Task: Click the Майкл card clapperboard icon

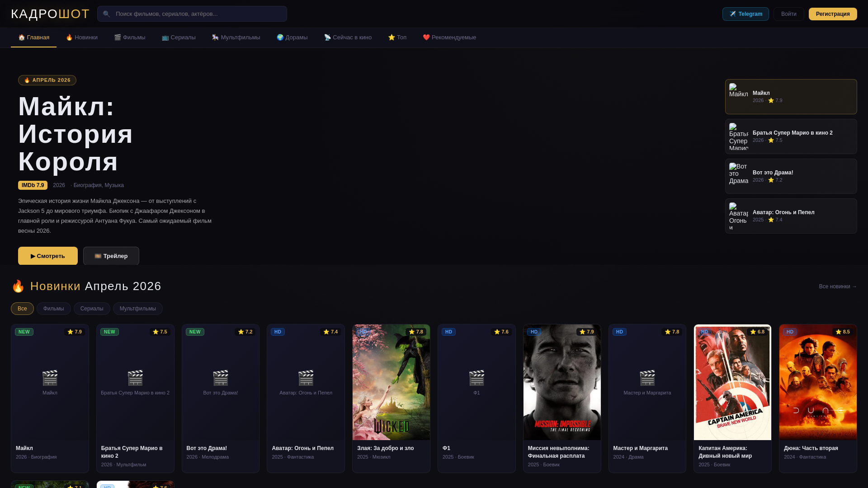Action: pos(50,378)
